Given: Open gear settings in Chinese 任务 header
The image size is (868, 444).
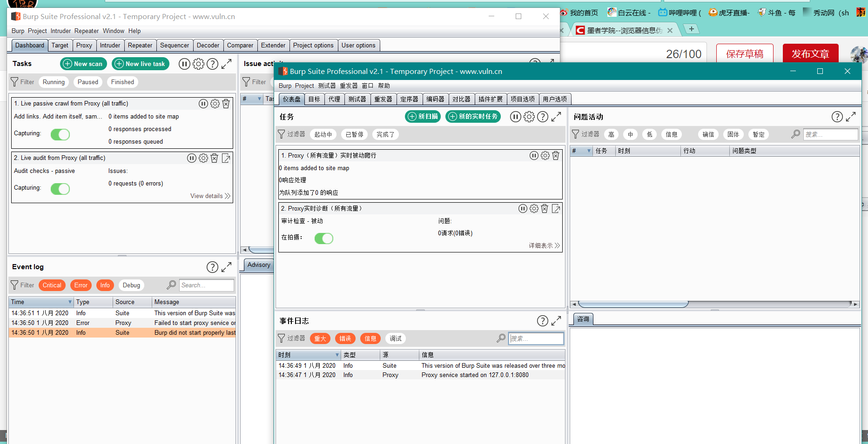Looking at the screenshot, I should (x=529, y=117).
